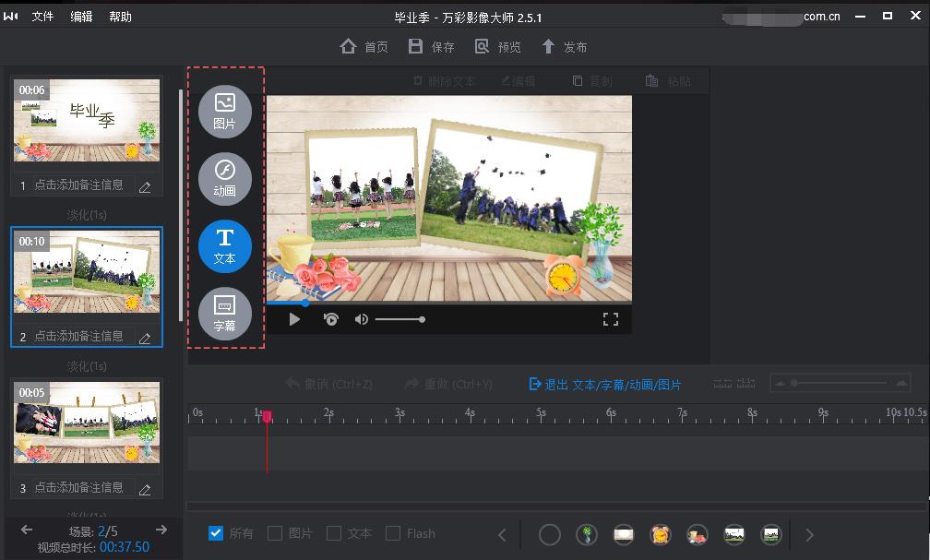Check the 图片 filter checkbox
Image resolution: width=930 pixels, height=560 pixels.
point(273,533)
